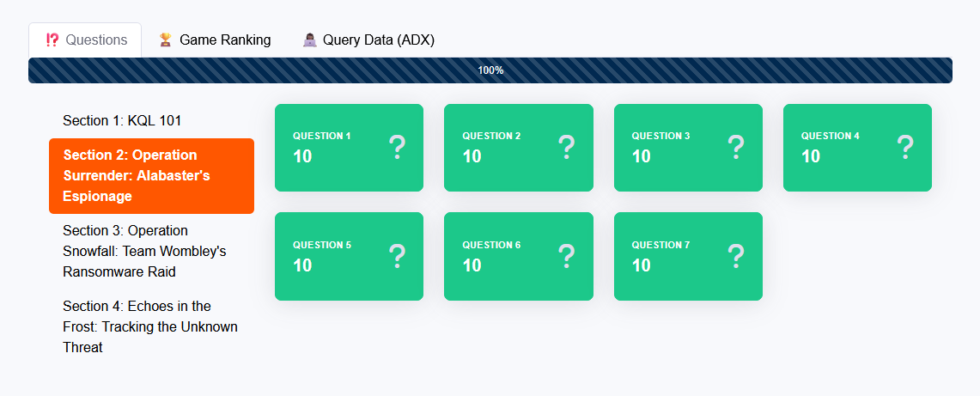The height and width of the screenshot is (396, 980).
Task: Switch to the Game Ranking tab
Action: coord(224,40)
